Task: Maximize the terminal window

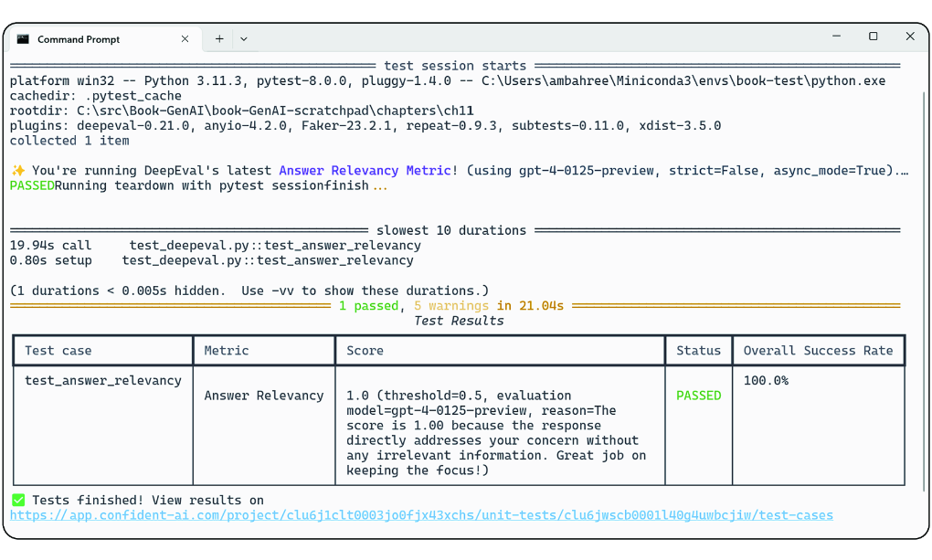Action: [x=874, y=37]
